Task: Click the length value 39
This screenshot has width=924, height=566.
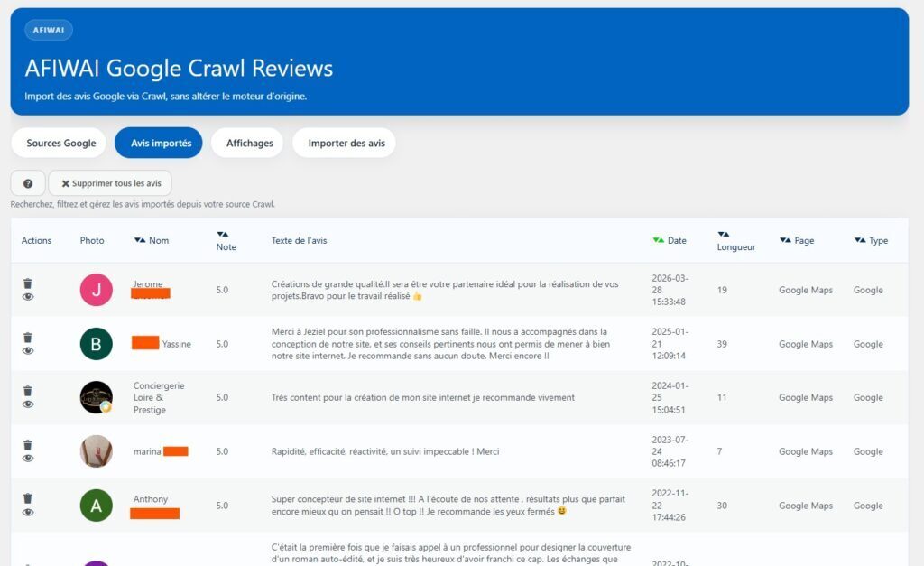Action: click(x=722, y=344)
